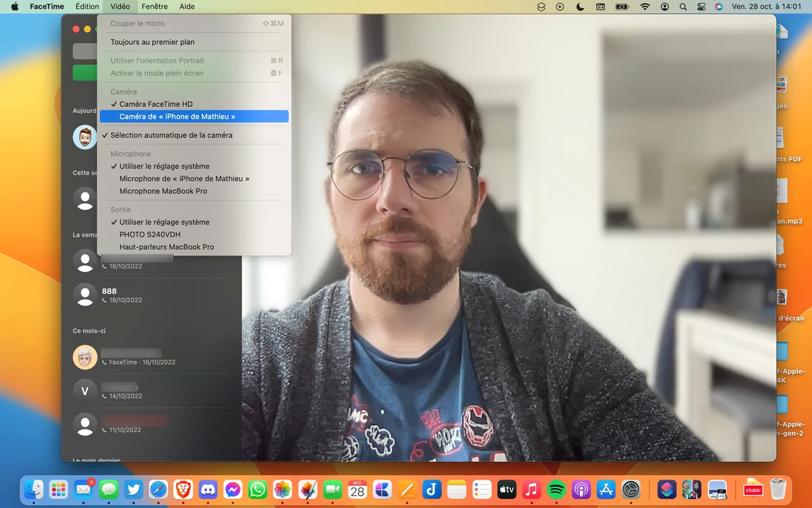
Task: Open Reminders from the Dock
Action: 482,489
